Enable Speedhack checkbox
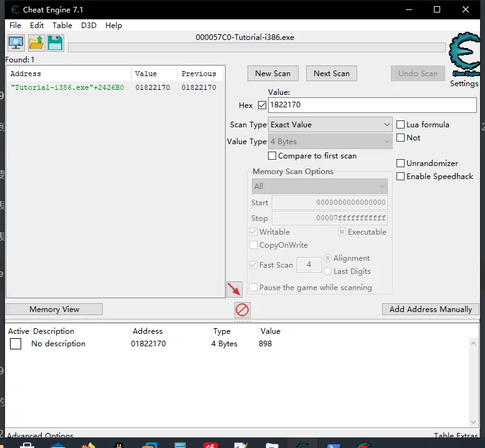The width and height of the screenshot is (485, 448). pos(401,177)
